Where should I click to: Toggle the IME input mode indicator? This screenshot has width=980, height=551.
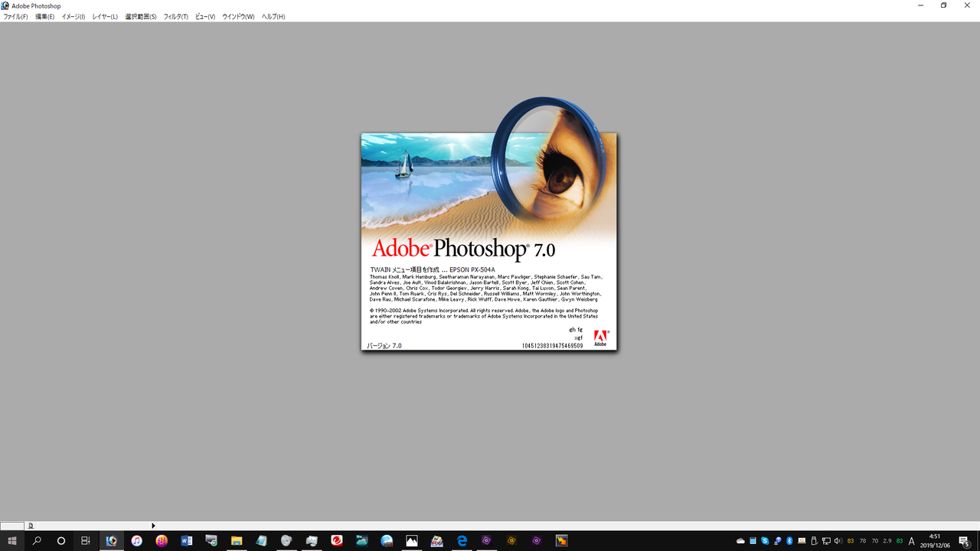[911, 541]
